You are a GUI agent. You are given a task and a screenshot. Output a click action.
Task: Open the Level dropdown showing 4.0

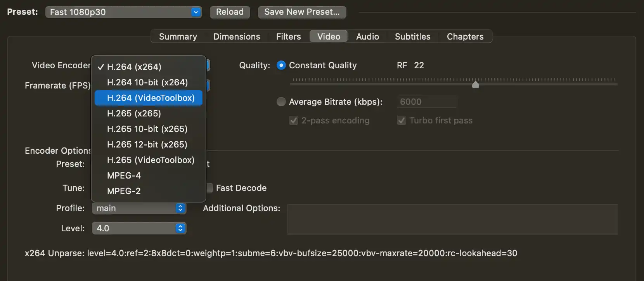pyautogui.click(x=139, y=228)
